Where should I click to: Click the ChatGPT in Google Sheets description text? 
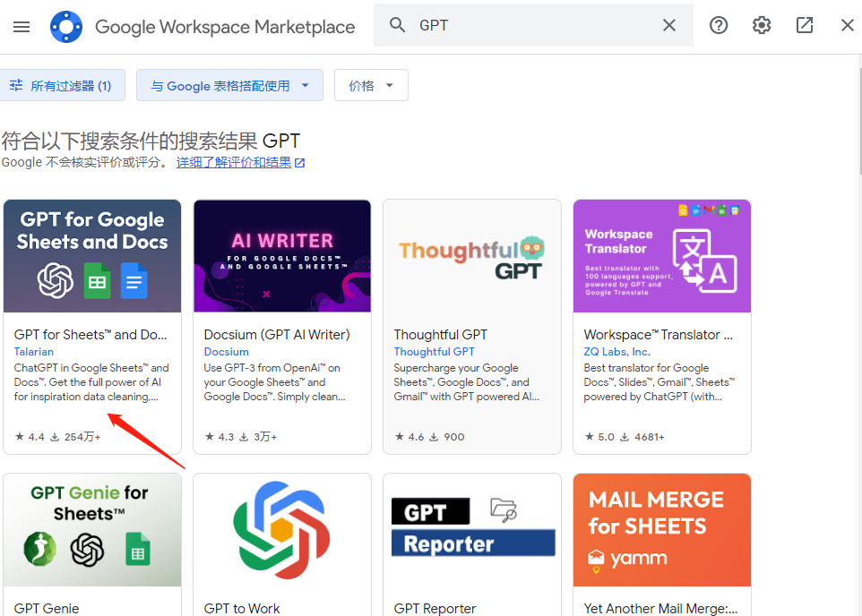[91, 382]
